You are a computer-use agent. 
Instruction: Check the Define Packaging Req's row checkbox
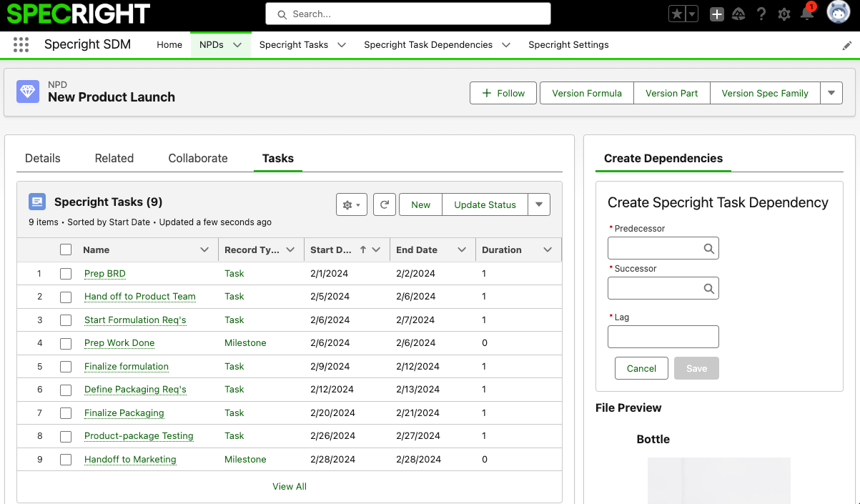(x=66, y=390)
